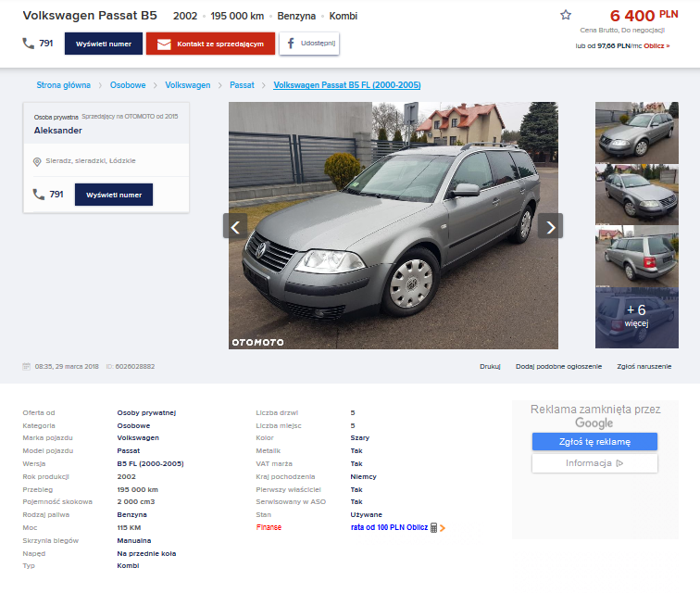Viewport: 700px width, 593px height.
Task: Open Volkswagen breadcrumb link
Action: [x=187, y=85]
